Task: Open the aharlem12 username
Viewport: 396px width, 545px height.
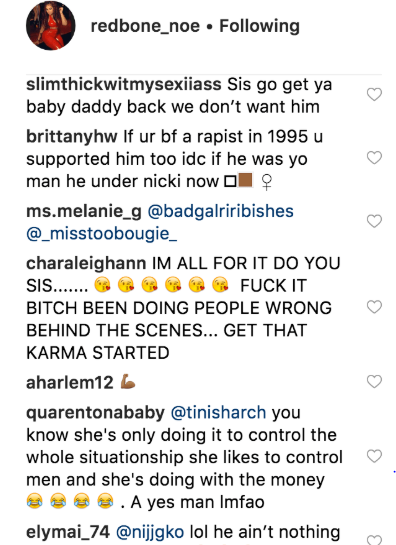Action: point(70,383)
